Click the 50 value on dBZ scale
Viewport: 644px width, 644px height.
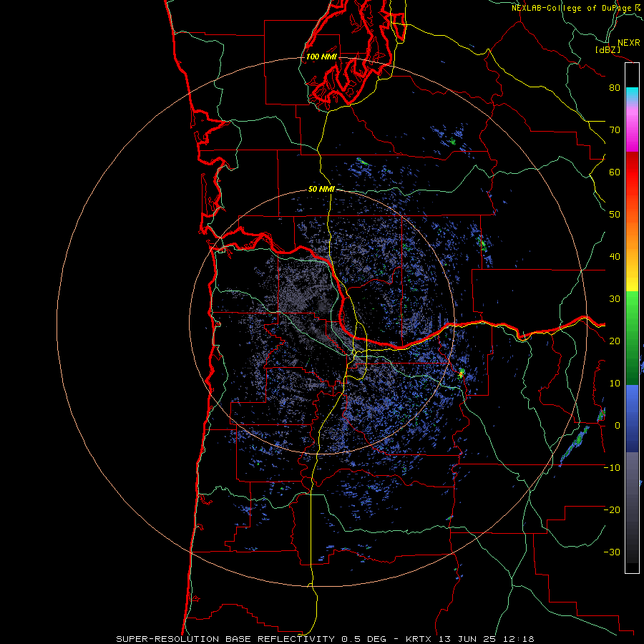coord(615,215)
